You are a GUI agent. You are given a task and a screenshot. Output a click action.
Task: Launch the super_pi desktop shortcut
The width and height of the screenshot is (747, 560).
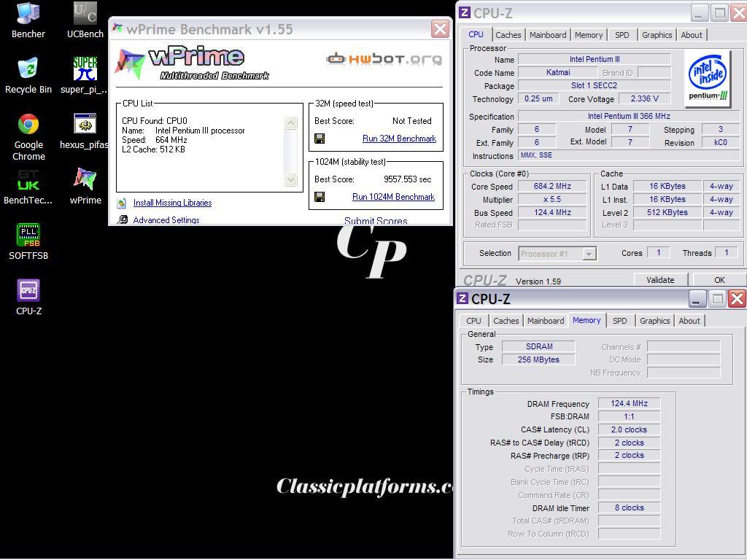(x=85, y=76)
